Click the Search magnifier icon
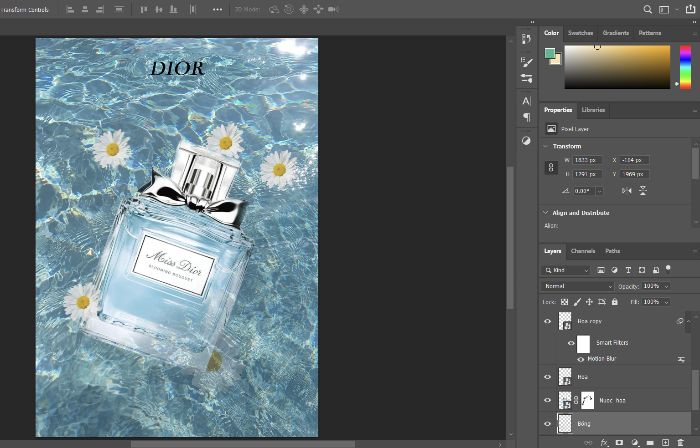 (x=647, y=9)
